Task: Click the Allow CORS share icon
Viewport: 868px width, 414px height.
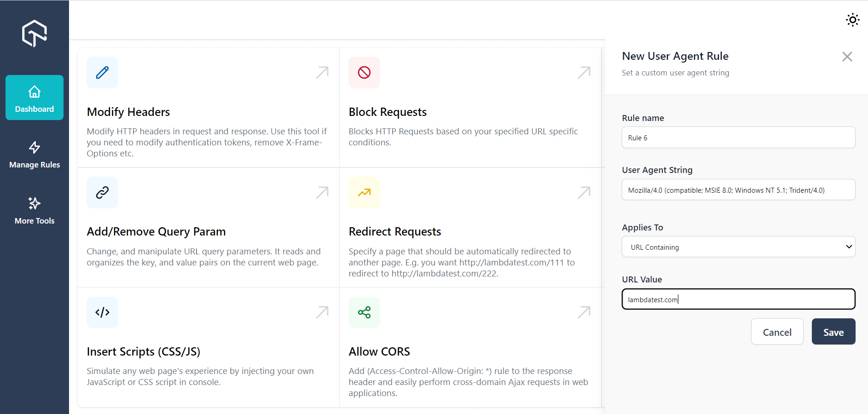Action: [x=364, y=312]
